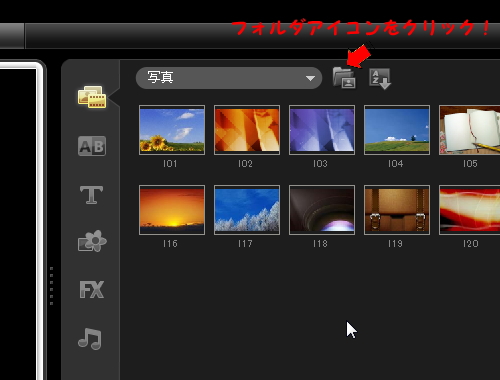Select thumbnail I17 snowy trees
500x380 pixels.
(247, 210)
